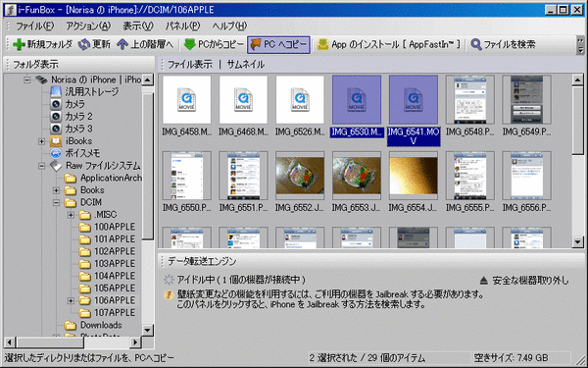Open App のインストール [AppFastIn] button
588x368 pixels.
[x=388, y=45]
